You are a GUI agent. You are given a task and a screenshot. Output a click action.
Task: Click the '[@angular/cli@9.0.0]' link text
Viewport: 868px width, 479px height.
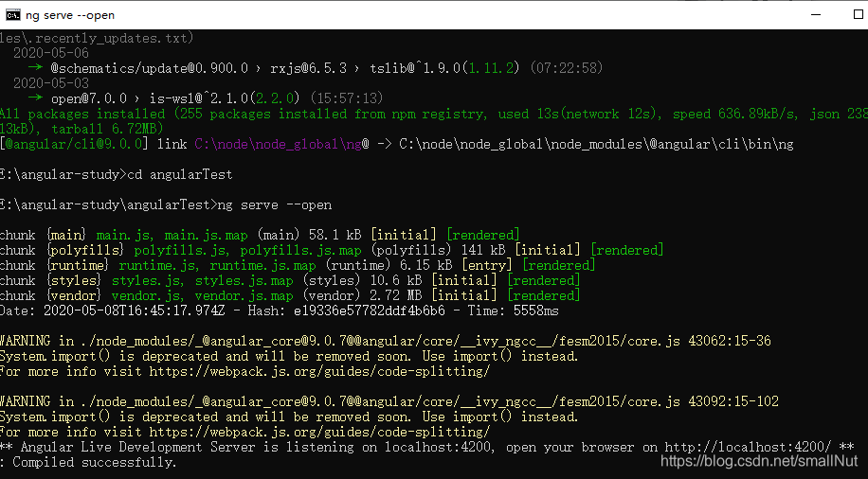click(x=74, y=144)
